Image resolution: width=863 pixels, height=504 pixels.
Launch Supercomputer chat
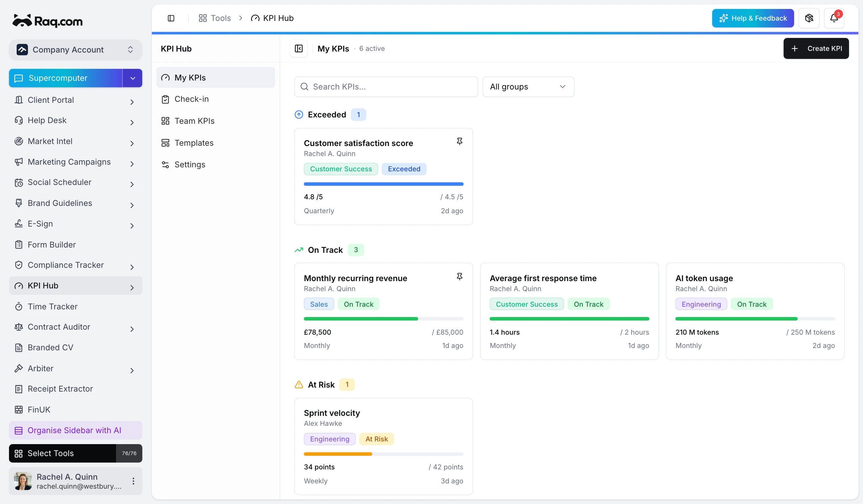(66, 78)
